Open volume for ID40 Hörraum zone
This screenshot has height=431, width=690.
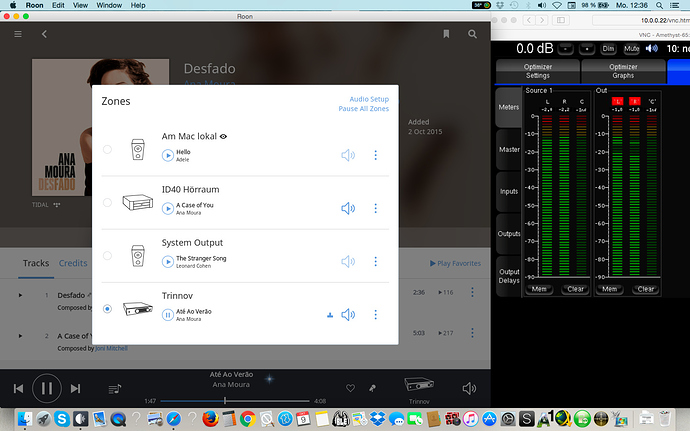348,208
